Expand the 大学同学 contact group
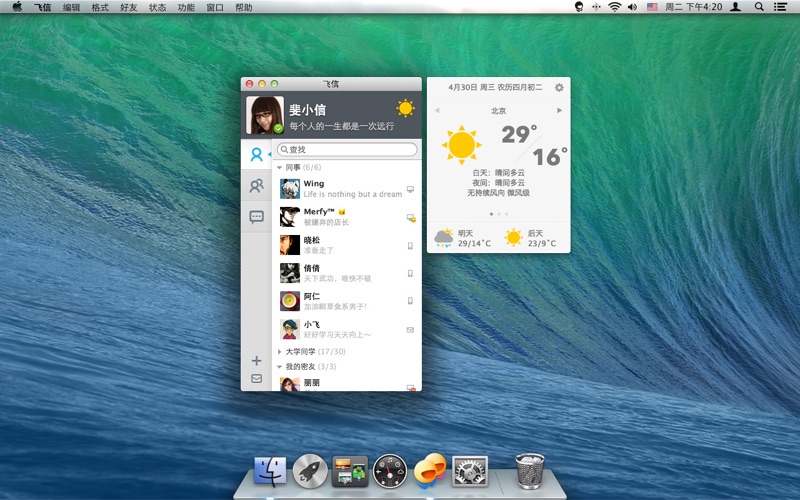This screenshot has width=800, height=500. click(x=280, y=352)
